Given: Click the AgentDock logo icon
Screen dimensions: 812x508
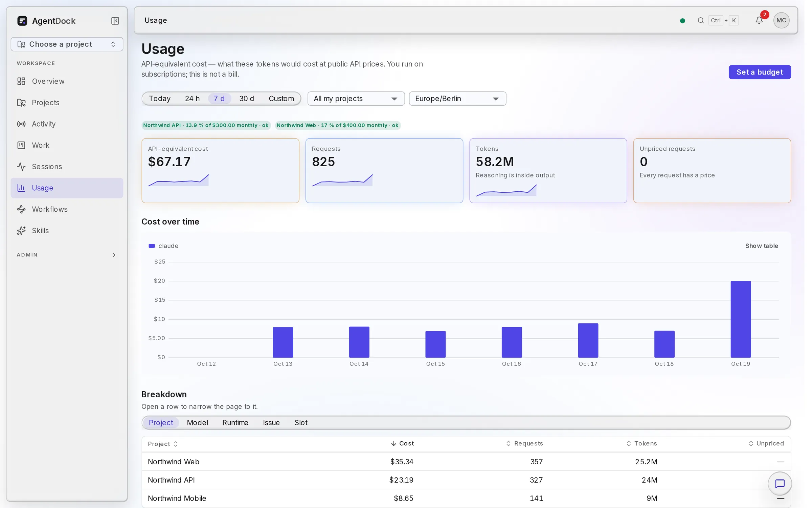Looking at the screenshot, I should (22, 21).
